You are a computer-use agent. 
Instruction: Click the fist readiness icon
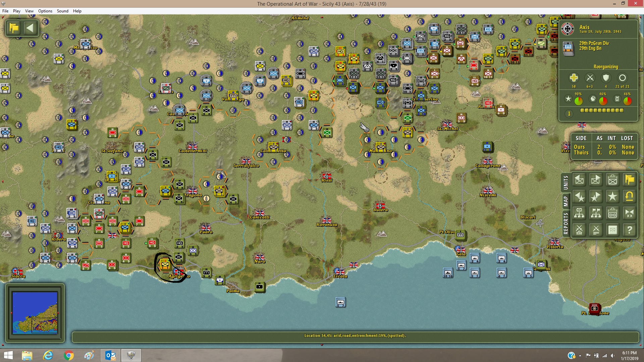593,99
